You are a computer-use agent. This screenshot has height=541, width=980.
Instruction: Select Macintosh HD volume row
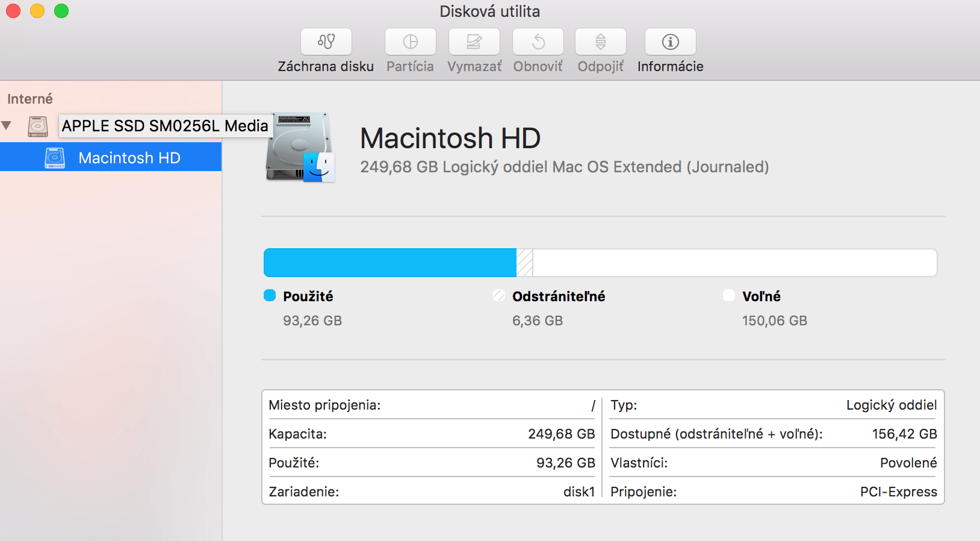111,157
